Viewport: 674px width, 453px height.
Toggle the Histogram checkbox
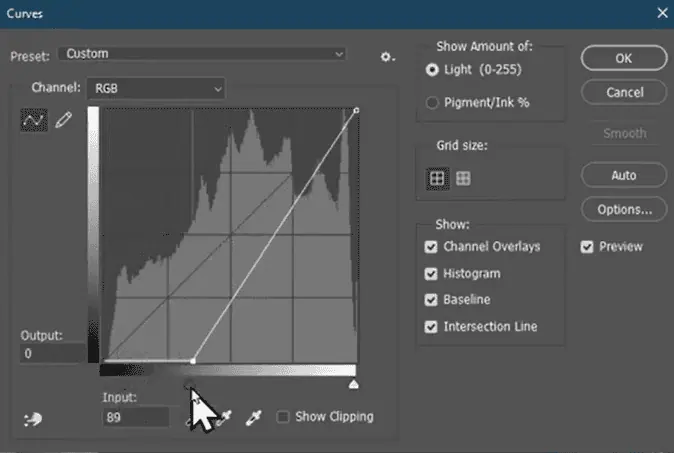pyautogui.click(x=431, y=274)
